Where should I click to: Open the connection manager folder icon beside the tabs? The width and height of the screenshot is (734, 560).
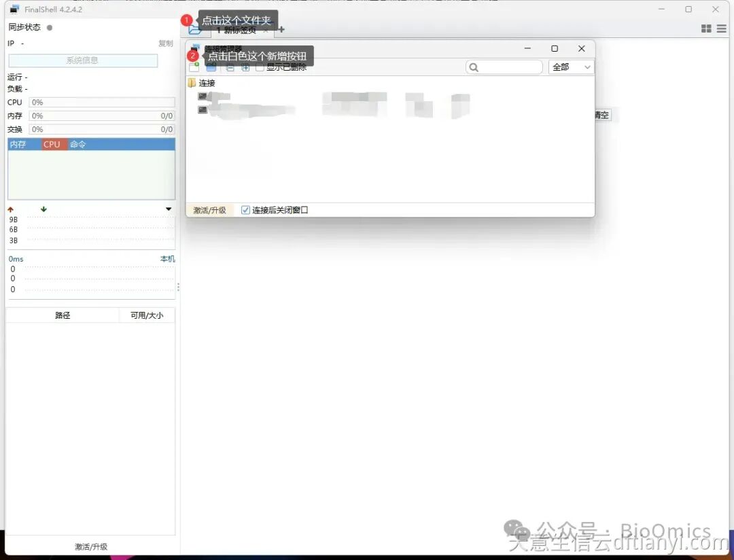pyautogui.click(x=194, y=30)
